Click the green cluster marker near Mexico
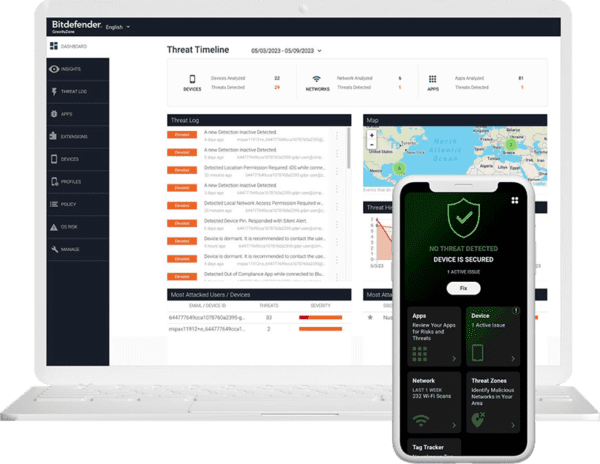 click(399, 168)
